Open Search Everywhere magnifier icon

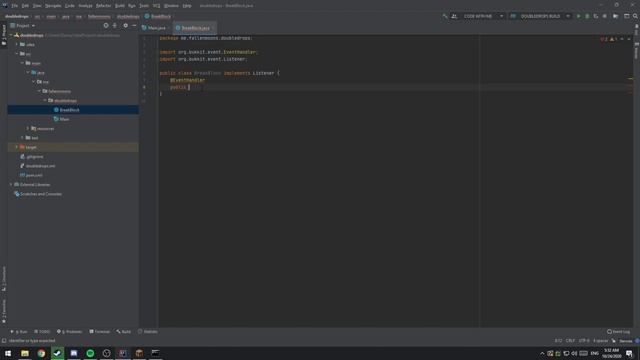[x=635, y=16]
